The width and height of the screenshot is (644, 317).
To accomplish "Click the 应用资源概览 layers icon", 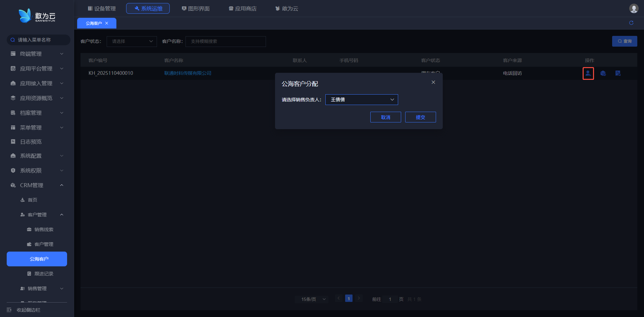I will point(13,98).
